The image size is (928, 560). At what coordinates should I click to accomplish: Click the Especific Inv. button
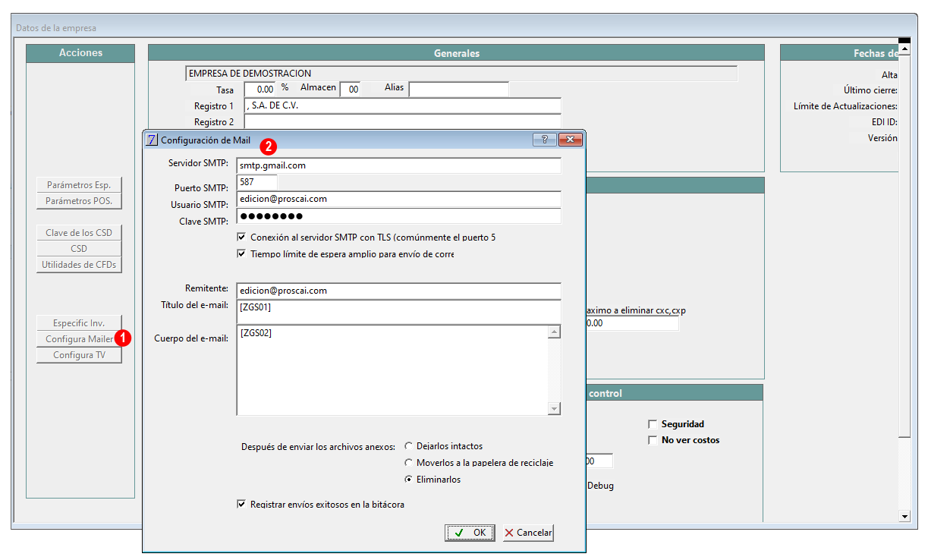(79, 323)
